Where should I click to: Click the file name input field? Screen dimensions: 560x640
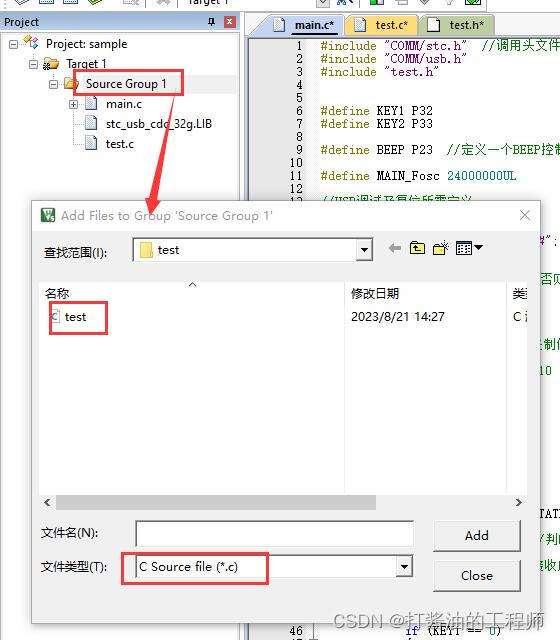coord(275,533)
